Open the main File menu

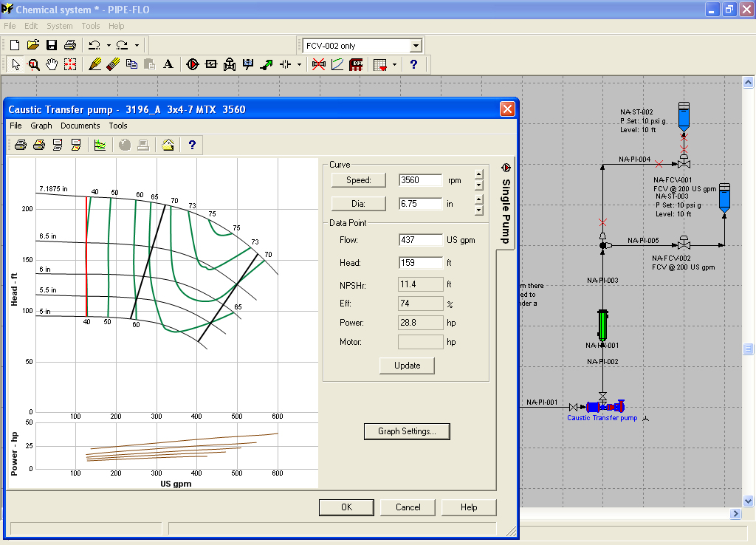[x=10, y=26]
